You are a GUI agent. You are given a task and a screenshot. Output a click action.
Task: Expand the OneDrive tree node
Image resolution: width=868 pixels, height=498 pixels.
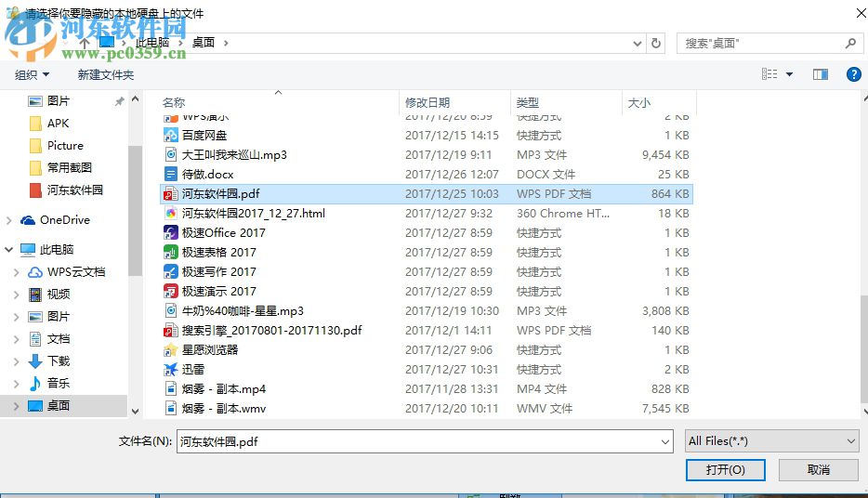click(9, 220)
